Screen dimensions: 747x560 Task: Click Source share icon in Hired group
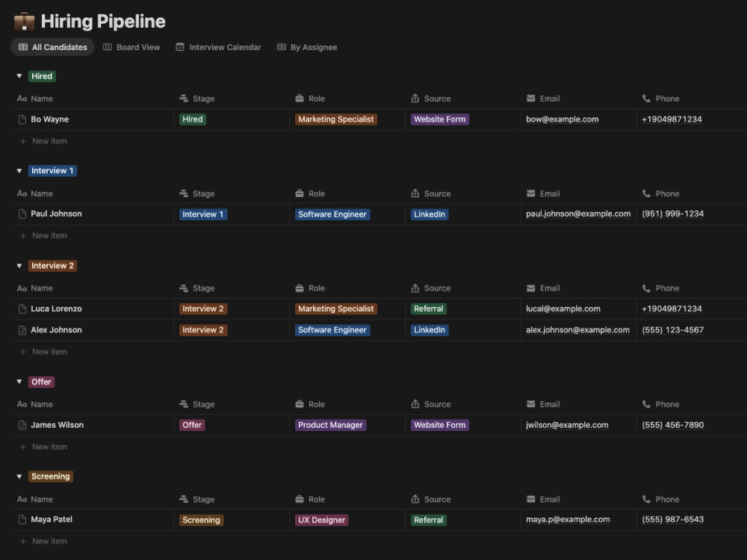point(415,99)
